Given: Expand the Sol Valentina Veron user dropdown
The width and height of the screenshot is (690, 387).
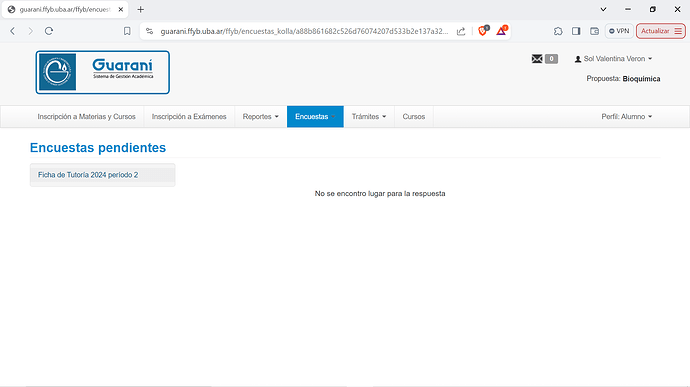Looking at the screenshot, I should [x=613, y=59].
